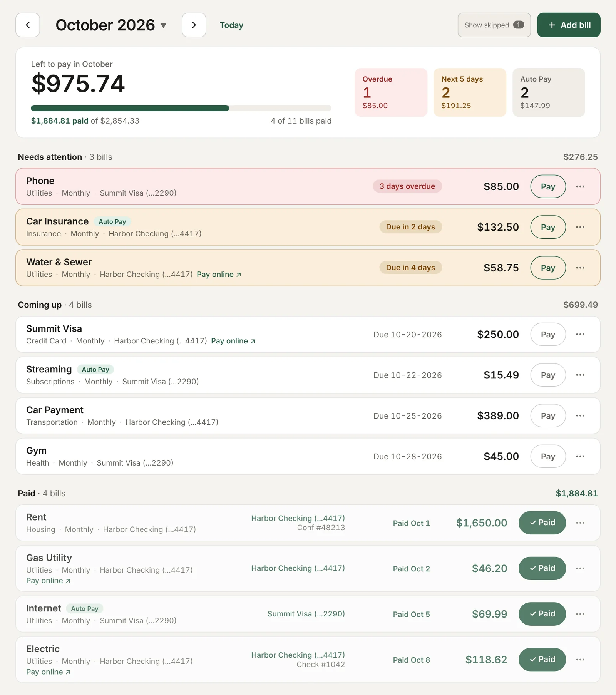Pay the Car Insurance bill
Screen dimensions: 616x695
point(548,227)
